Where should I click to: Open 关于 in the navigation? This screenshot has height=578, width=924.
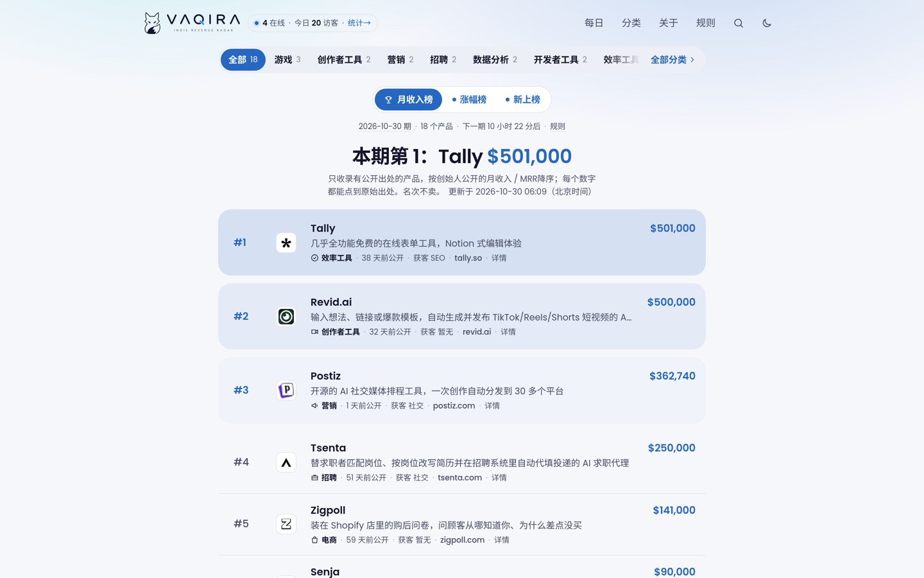(x=669, y=23)
